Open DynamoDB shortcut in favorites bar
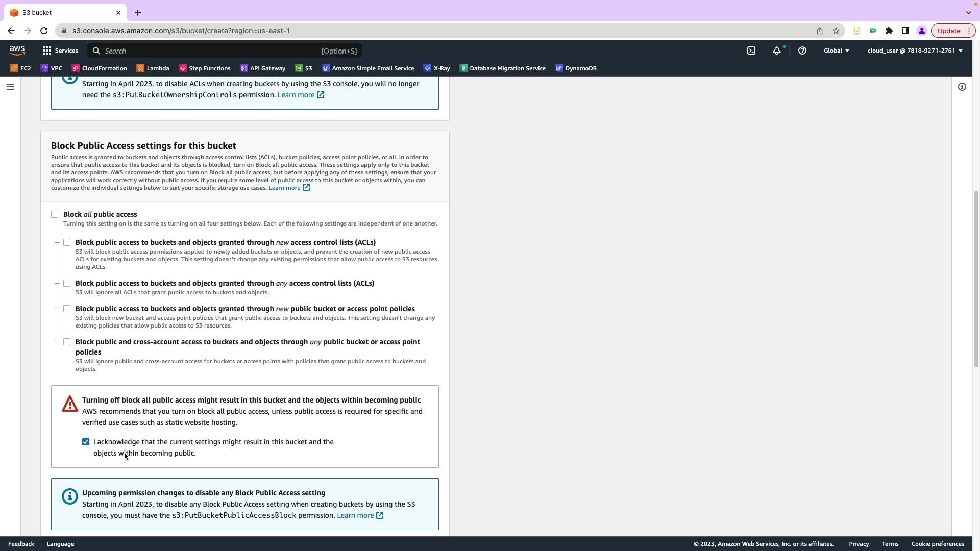This screenshot has height=551, width=980. pyautogui.click(x=576, y=68)
